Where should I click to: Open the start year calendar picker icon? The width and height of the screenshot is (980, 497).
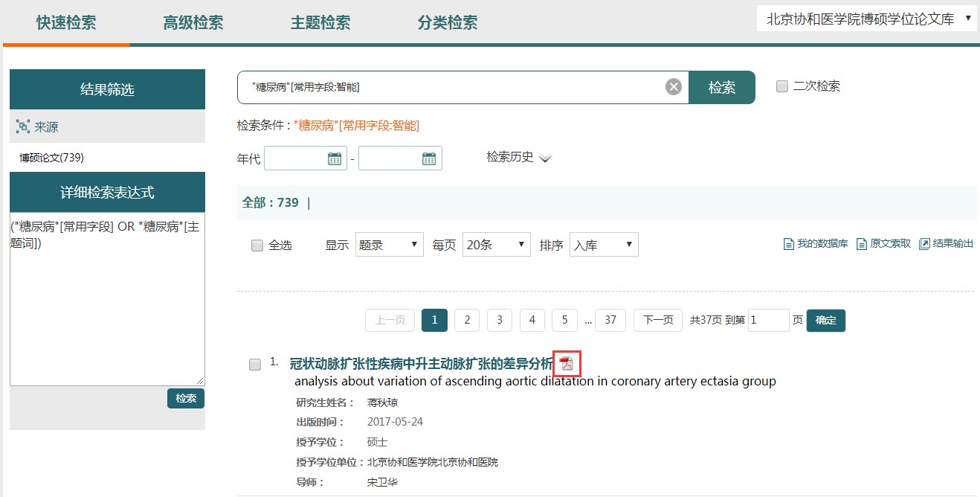tap(335, 158)
